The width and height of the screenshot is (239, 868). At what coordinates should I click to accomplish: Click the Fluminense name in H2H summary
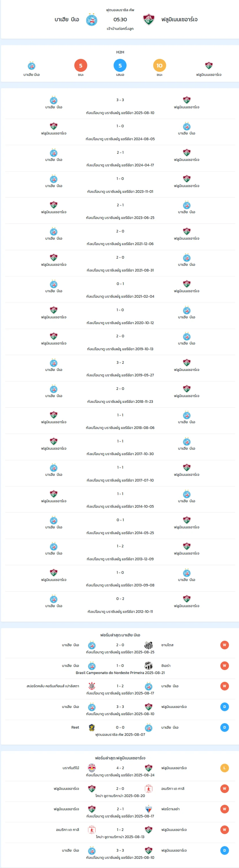point(209,75)
